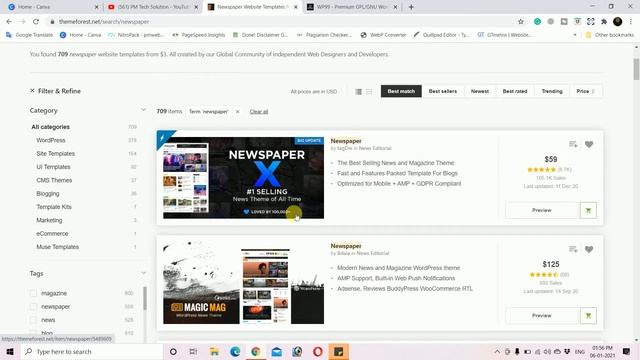The image size is (640, 360).
Task: Add $125 Newspaper theme to collection
Action: pos(573,249)
